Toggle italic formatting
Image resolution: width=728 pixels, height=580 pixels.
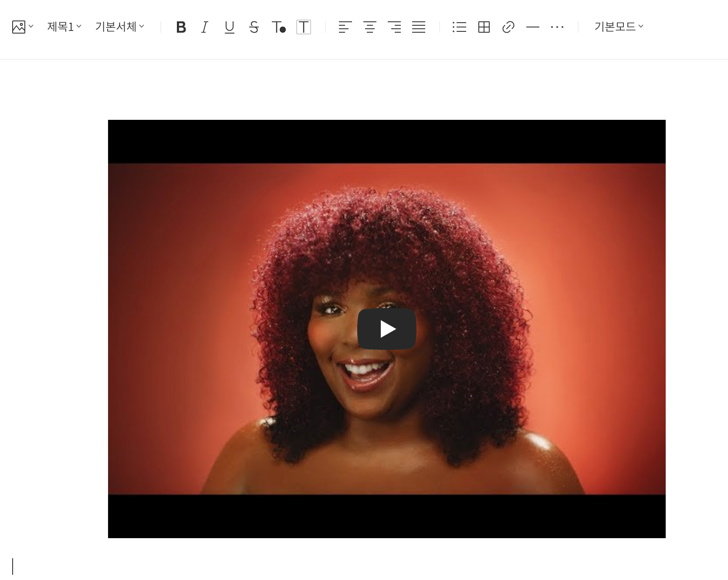(x=205, y=27)
